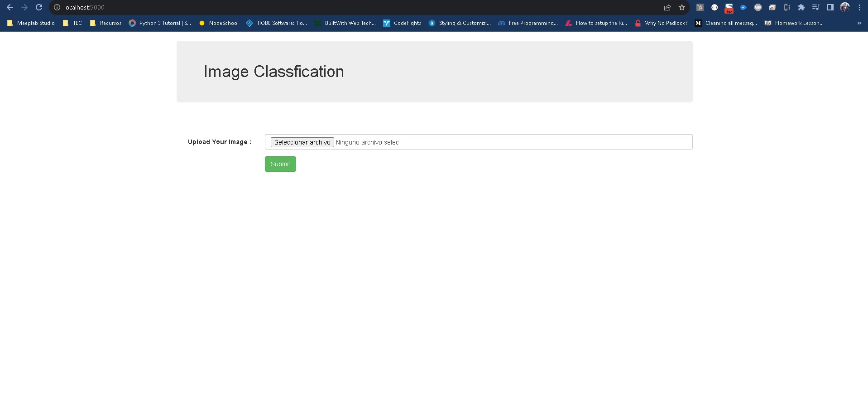868x420 pixels.
Task: Open the Chrome three-dot menu
Action: pyautogui.click(x=859, y=7)
